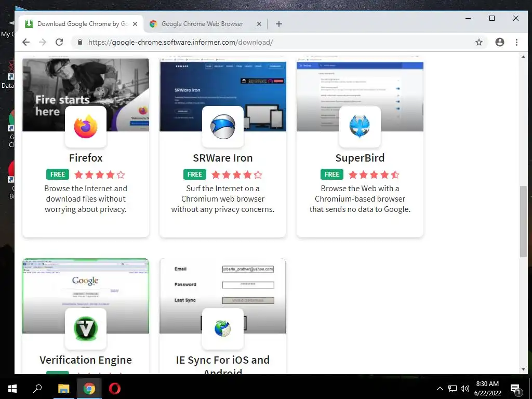Image resolution: width=532 pixels, height=399 pixels.
Task: Click Firefox's star rating
Action: pyautogui.click(x=100, y=175)
